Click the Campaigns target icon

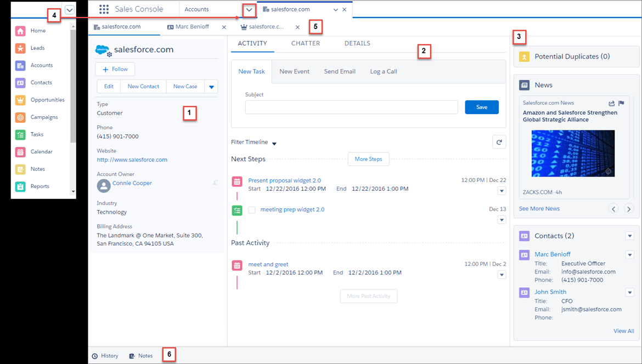20,117
